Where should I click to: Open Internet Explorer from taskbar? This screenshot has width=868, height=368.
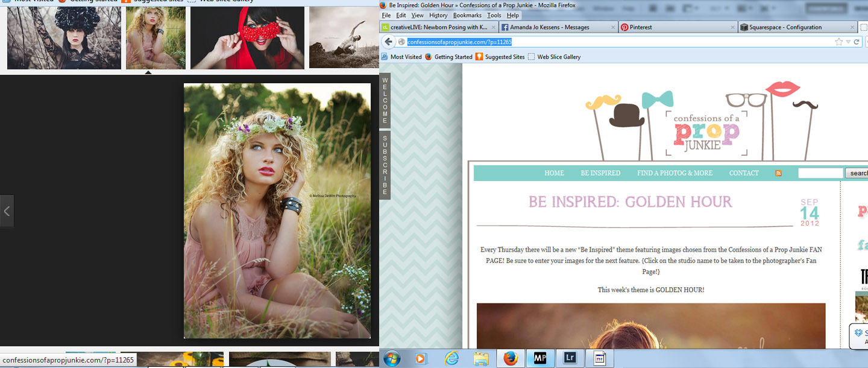451,358
